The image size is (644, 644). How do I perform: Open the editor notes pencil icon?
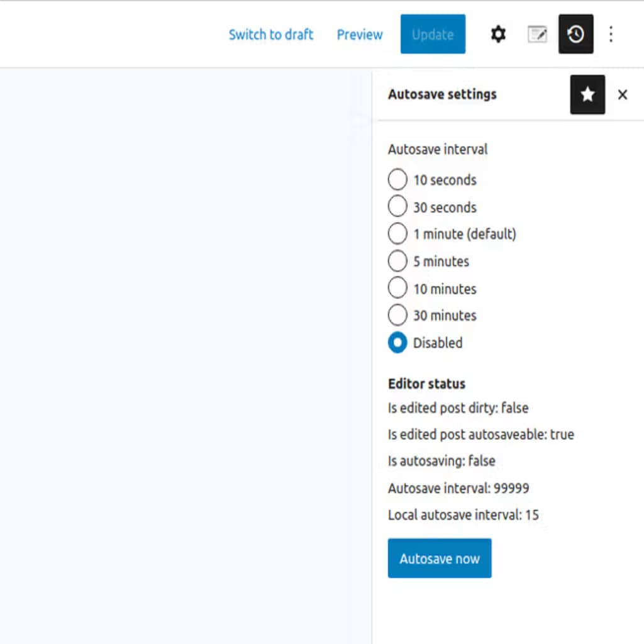click(x=537, y=34)
